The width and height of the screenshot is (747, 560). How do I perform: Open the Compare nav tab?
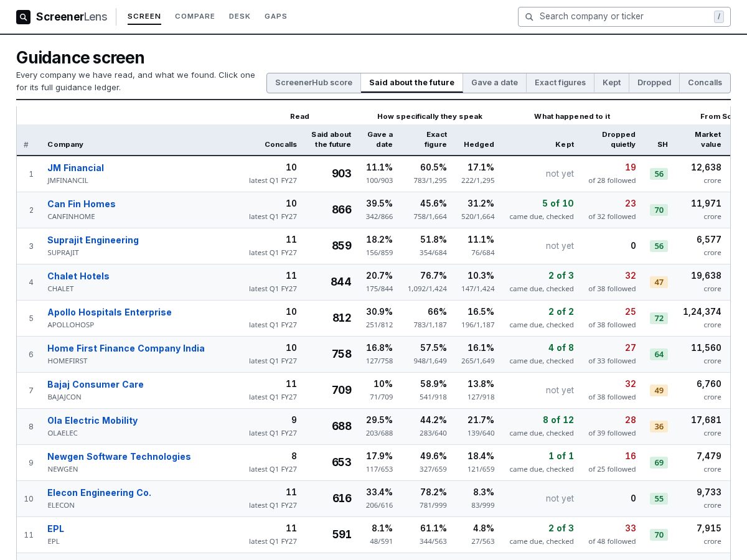[x=195, y=16]
